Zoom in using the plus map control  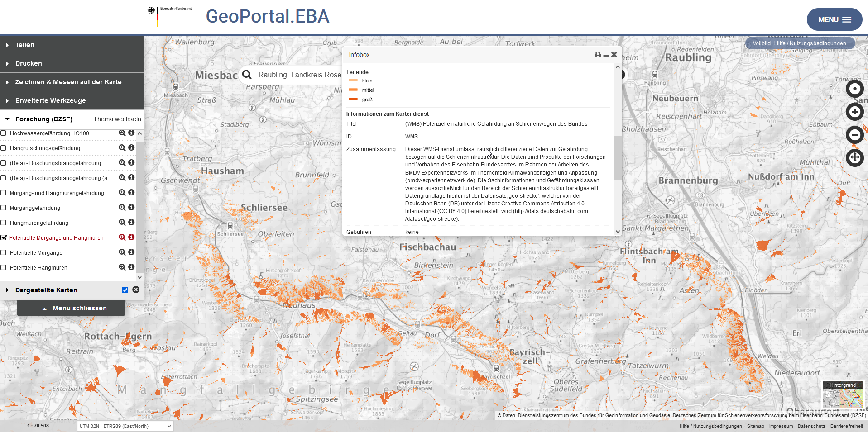[x=854, y=112]
